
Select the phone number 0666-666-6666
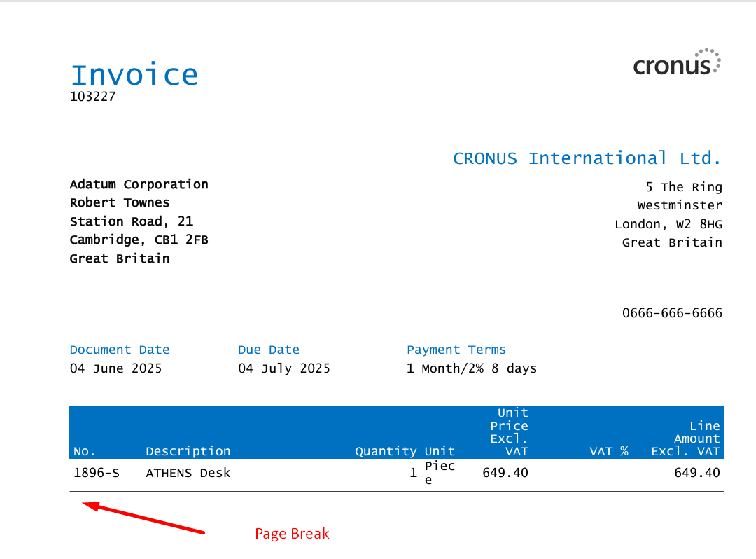[x=672, y=312]
